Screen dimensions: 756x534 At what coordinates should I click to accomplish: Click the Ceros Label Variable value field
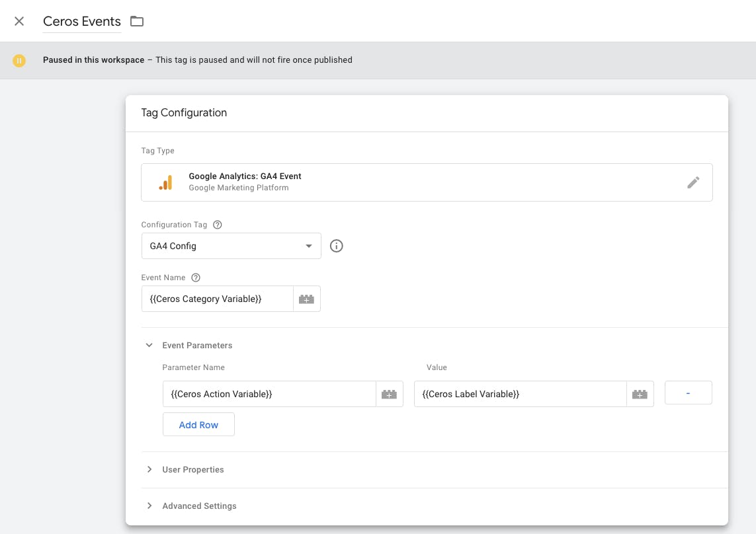click(520, 394)
